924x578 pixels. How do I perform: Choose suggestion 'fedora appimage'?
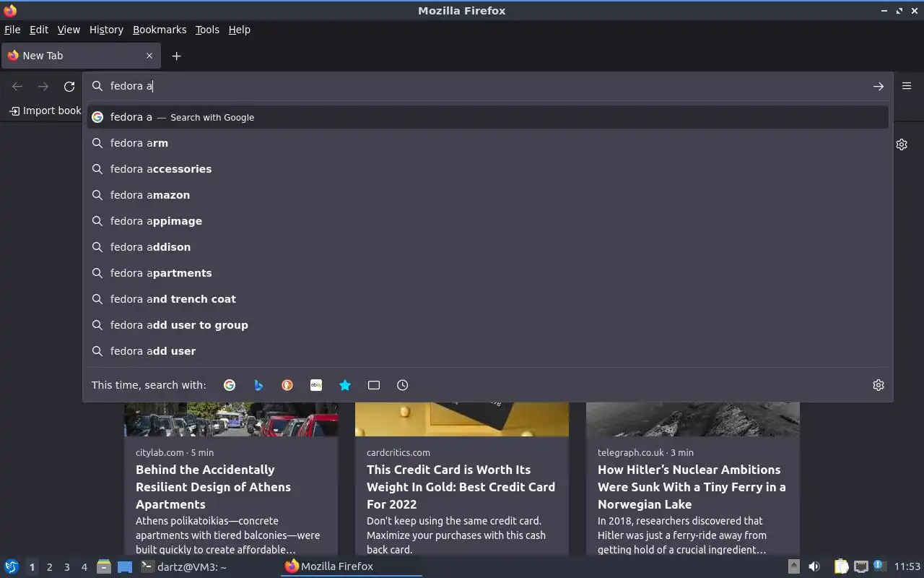(x=487, y=221)
